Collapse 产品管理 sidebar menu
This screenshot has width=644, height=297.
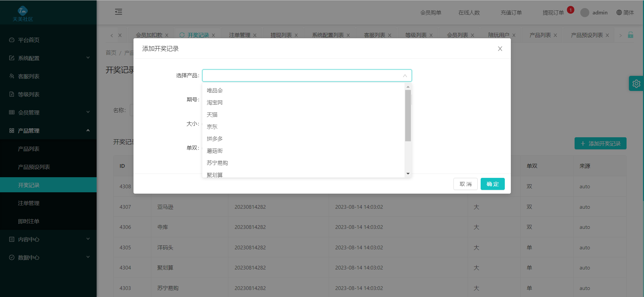[48, 131]
